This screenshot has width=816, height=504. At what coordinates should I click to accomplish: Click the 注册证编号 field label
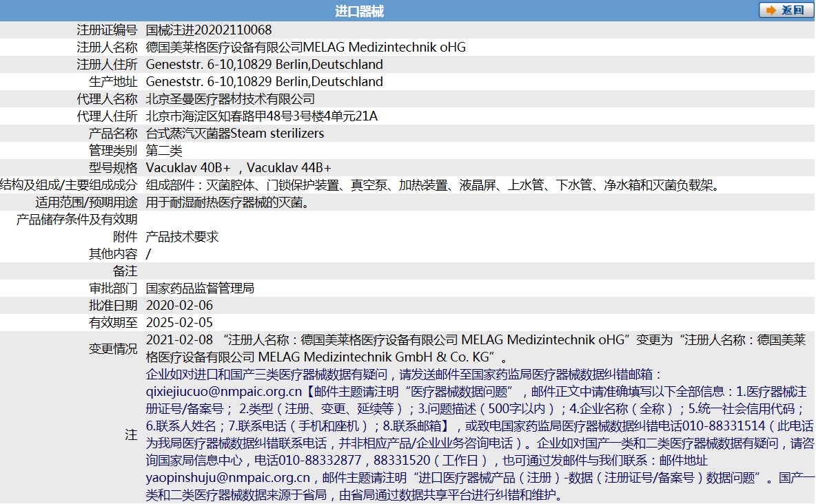pyautogui.click(x=107, y=30)
